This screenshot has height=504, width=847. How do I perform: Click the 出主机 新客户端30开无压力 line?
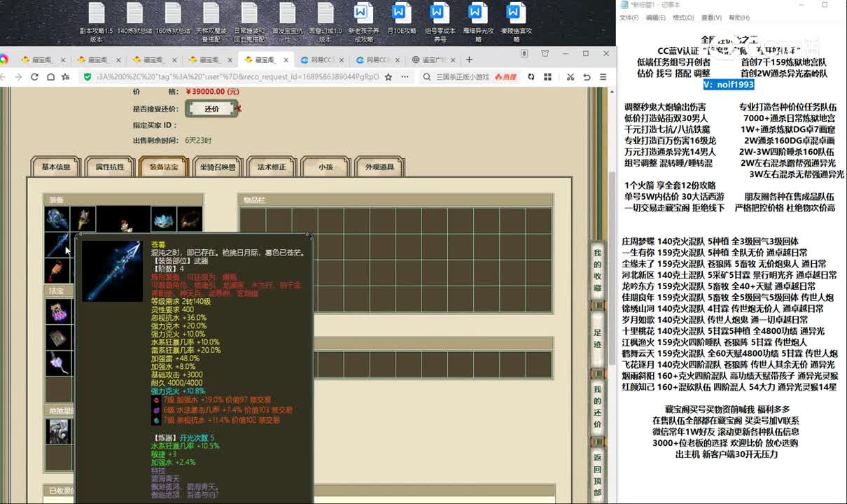[x=727, y=454]
